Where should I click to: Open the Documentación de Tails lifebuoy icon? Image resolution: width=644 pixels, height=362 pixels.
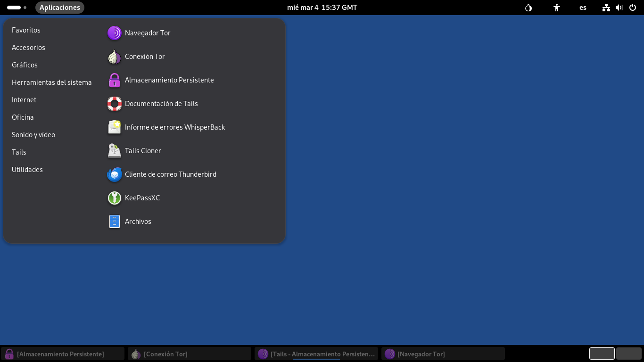pos(115,104)
